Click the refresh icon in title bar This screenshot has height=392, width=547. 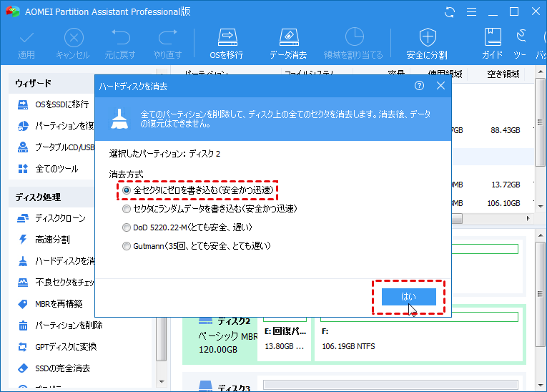tap(450, 12)
